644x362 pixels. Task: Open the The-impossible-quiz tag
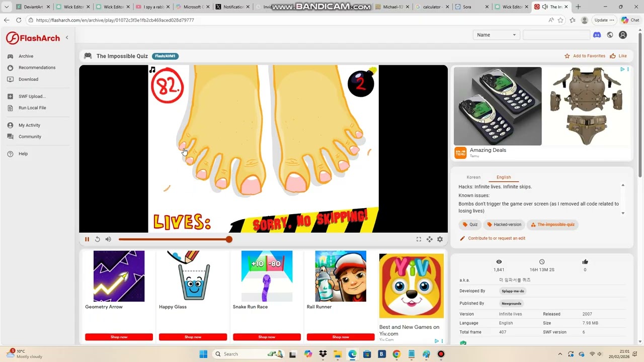(x=552, y=225)
